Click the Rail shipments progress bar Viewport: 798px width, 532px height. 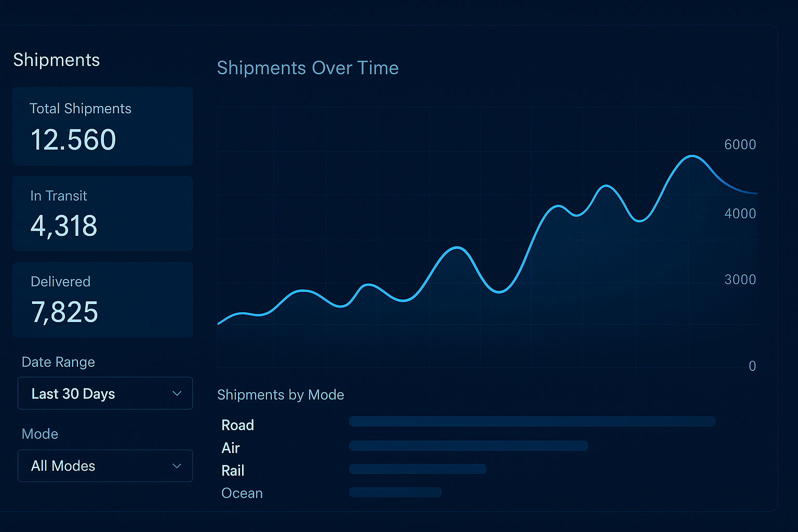(x=418, y=469)
